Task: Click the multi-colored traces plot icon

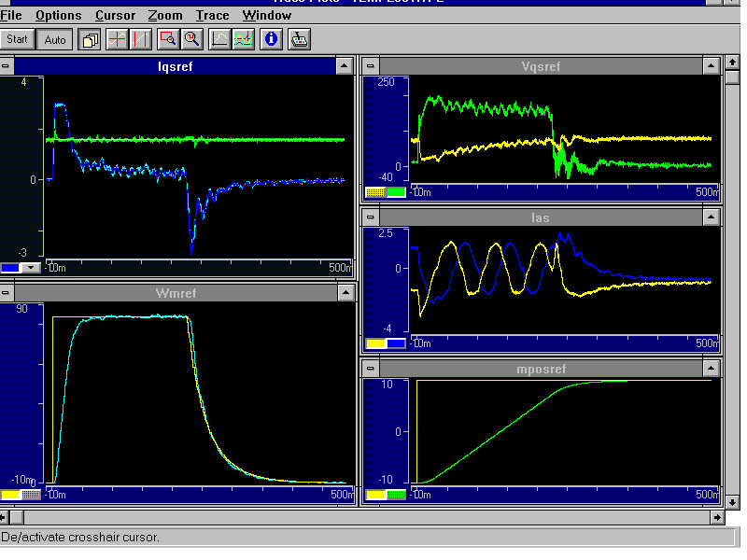Action: [244, 39]
